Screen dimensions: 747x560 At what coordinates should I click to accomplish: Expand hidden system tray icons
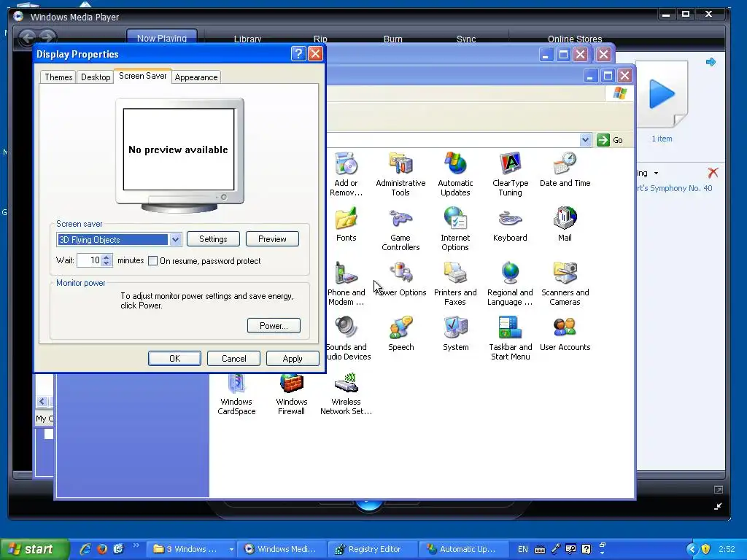pos(692,549)
